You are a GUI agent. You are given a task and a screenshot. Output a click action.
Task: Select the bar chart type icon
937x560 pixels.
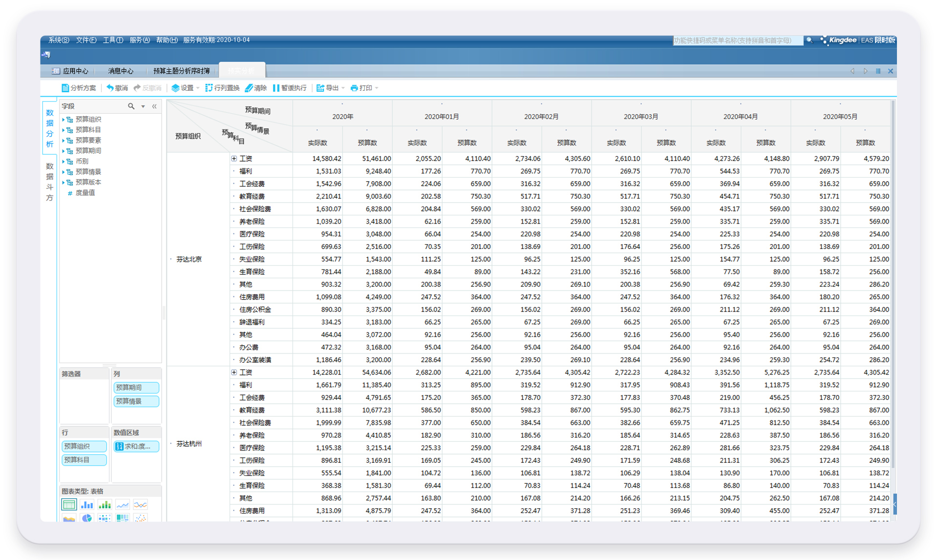(87, 505)
